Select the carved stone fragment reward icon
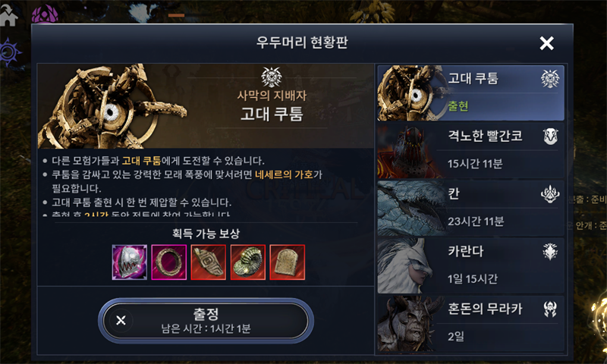The image size is (607, 364). [x=208, y=262]
